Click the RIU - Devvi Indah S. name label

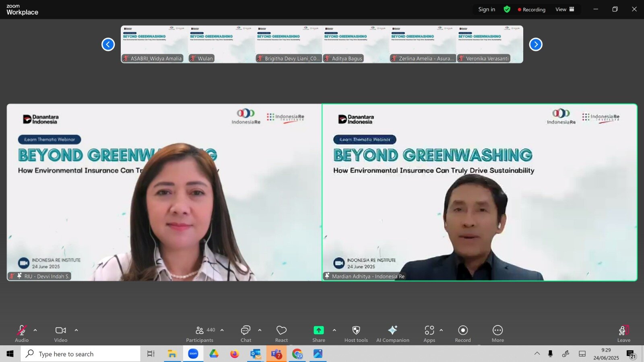[x=39, y=276]
